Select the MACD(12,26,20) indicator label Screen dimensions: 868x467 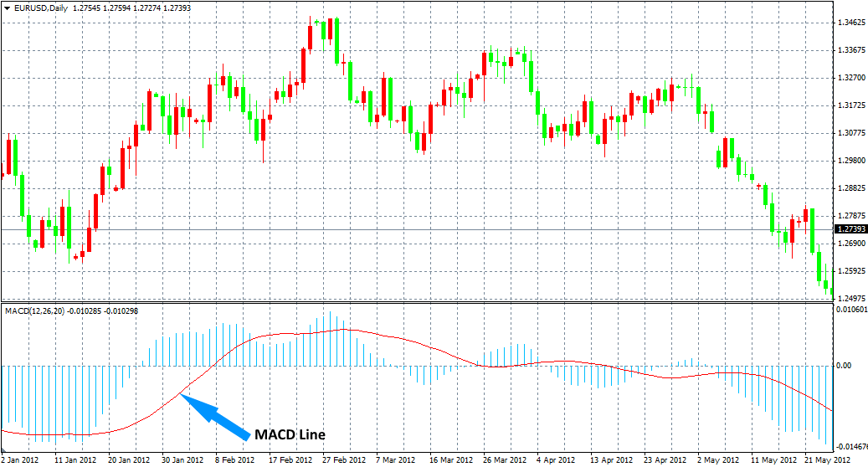(x=33, y=311)
